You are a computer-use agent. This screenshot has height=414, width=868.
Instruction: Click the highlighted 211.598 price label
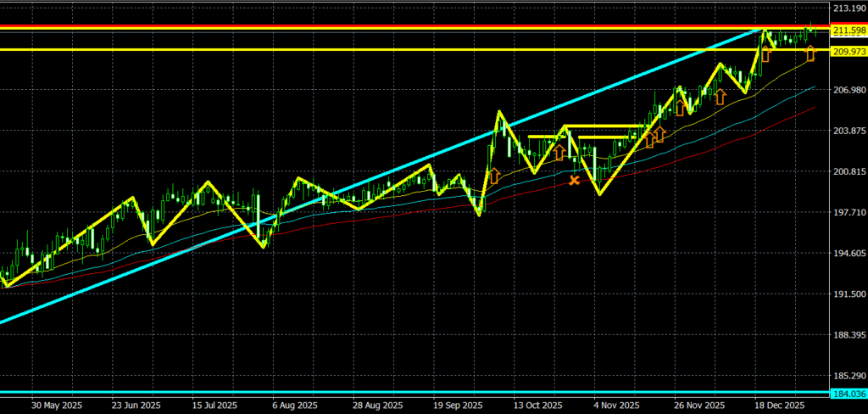tap(848, 31)
